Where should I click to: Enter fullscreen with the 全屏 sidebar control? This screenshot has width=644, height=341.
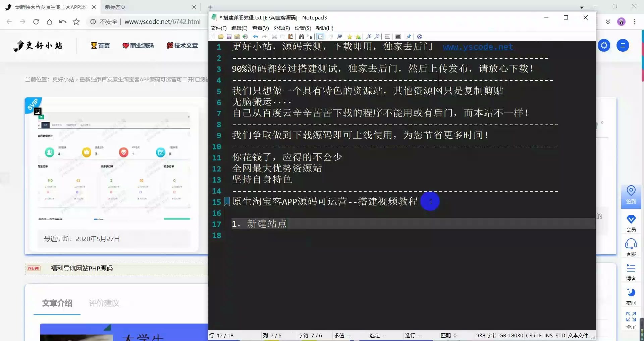point(631,319)
